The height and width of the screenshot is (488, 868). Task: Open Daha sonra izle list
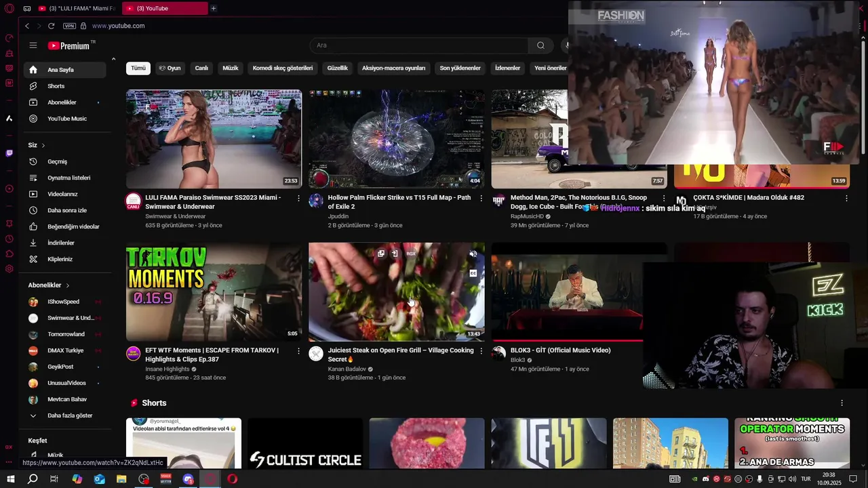point(64,210)
